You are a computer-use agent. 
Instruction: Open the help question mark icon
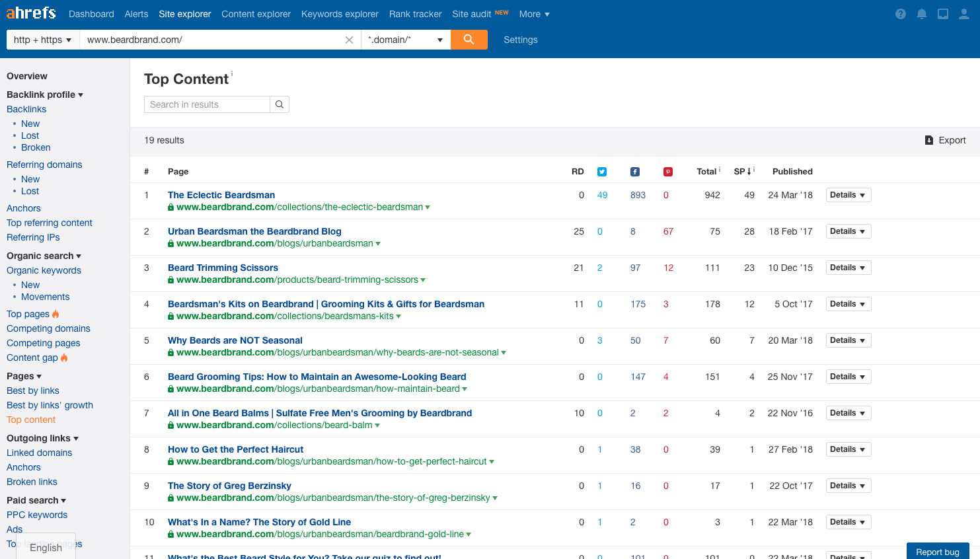point(901,14)
